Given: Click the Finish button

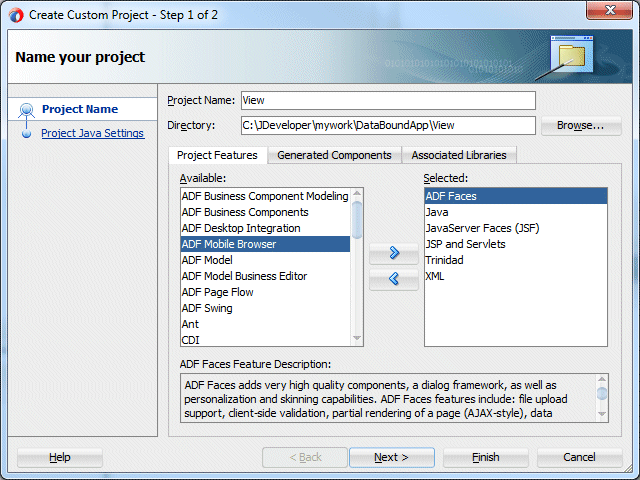Looking at the screenshot, I should [x=486, y=458].
